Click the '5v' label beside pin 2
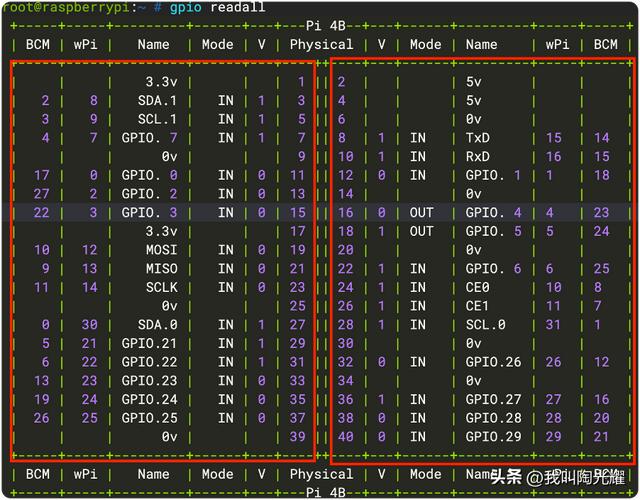The height and width of the screenshot is (500, 640). point(473,82)
